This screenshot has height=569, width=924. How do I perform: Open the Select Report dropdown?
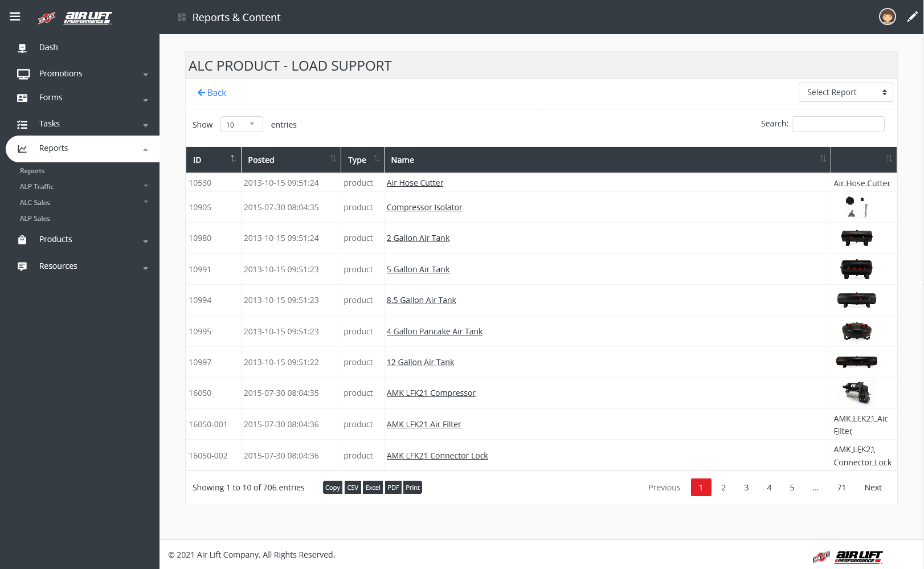pyautogui.click(x=845, y=92)
